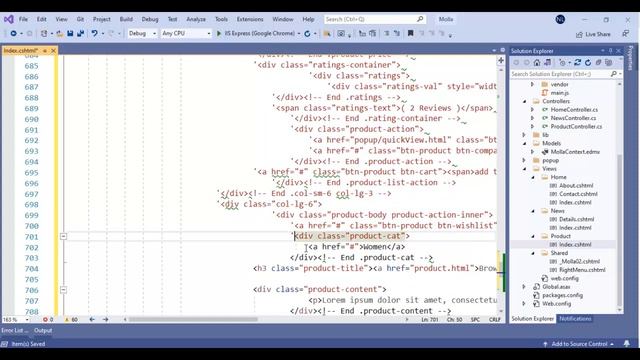Select About.cshtml in Home folder
The height and width of the screenshot is (360, 640).
click(576, 186)
